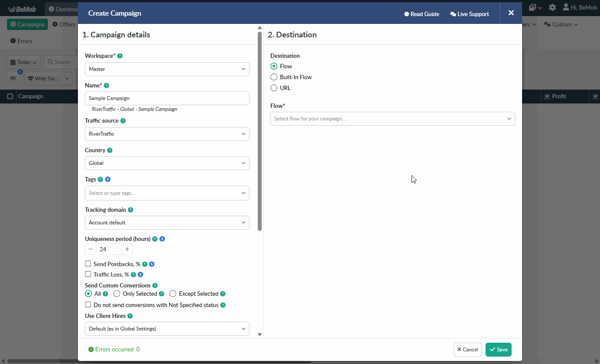Choose Only Selected for custom conversions

tap(116, 294)
